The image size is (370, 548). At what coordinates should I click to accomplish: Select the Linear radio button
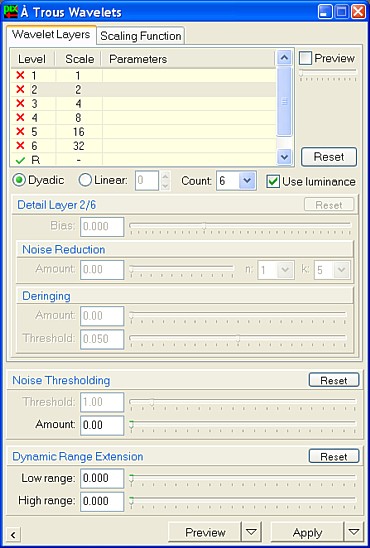[85, 180]
